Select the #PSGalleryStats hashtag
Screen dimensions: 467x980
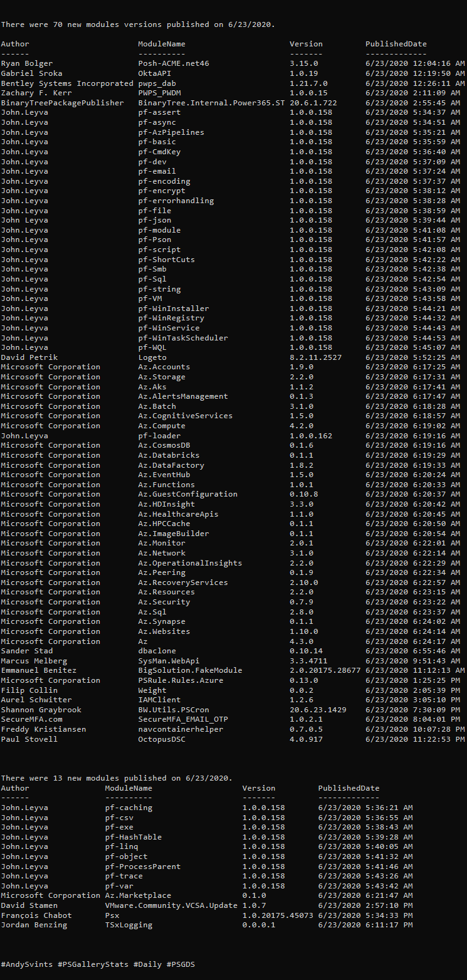[x=93, y=964]
